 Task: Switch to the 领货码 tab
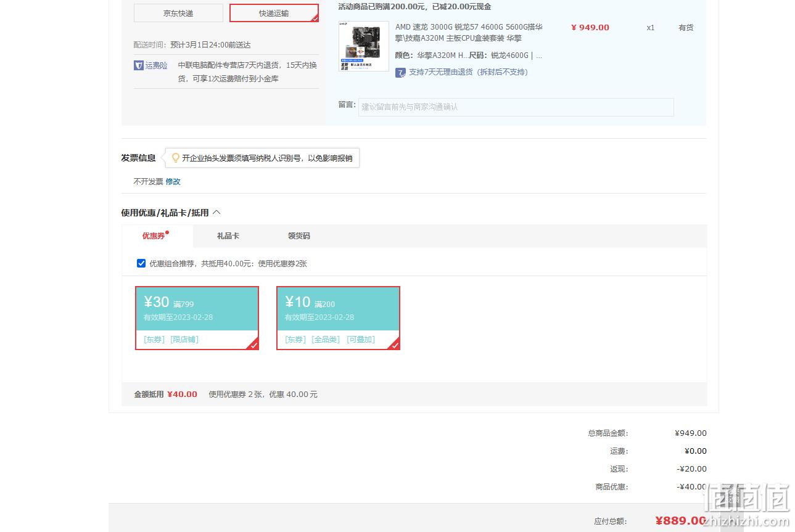tap(299, 235)
